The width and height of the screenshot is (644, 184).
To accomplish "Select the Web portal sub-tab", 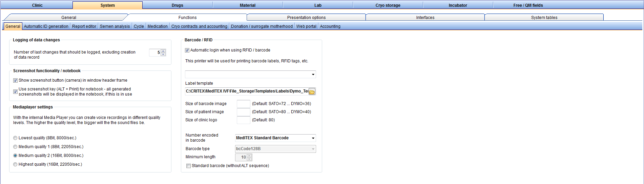I will pos(306,26).
